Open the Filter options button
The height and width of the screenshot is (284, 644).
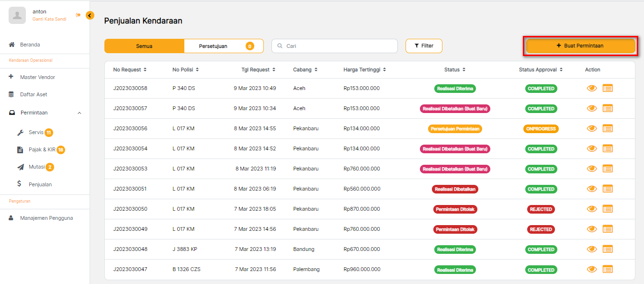(424, 46)
